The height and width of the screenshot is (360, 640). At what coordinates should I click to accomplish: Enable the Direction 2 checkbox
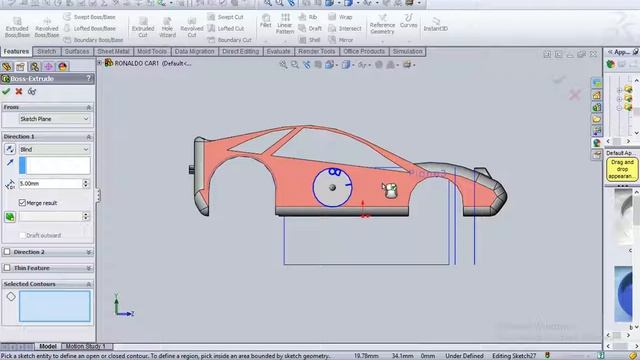[7, 252]
